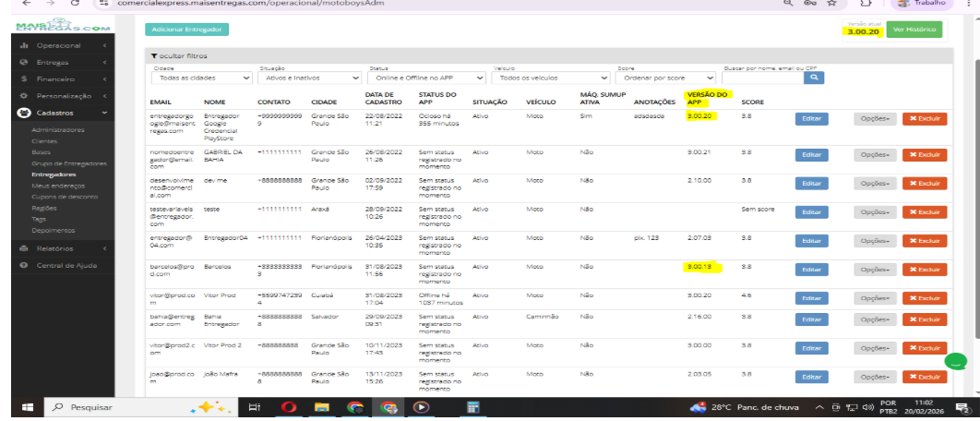
Task: Click the Central de Ajuda question icon
Action: tap(24, 265)
